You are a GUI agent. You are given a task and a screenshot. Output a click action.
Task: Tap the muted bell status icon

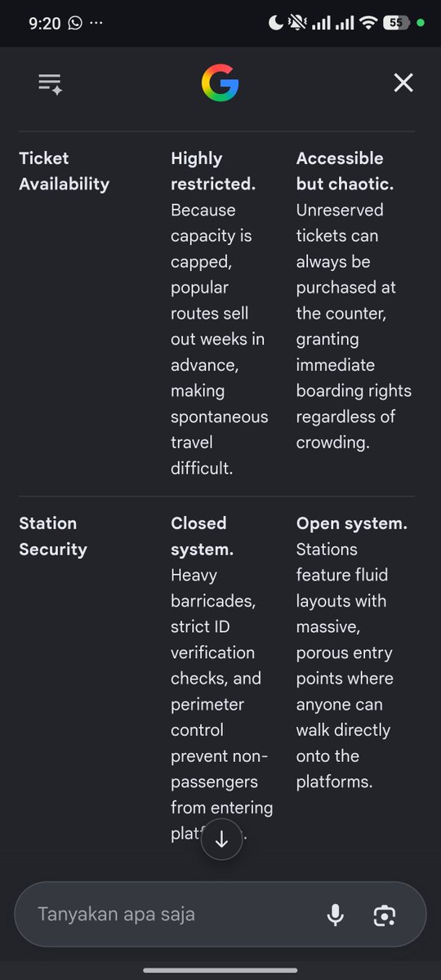299,24
